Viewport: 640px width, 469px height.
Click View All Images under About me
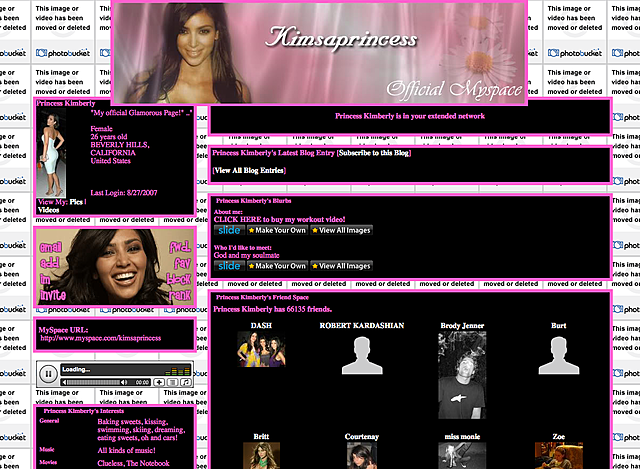pos(342,230)
